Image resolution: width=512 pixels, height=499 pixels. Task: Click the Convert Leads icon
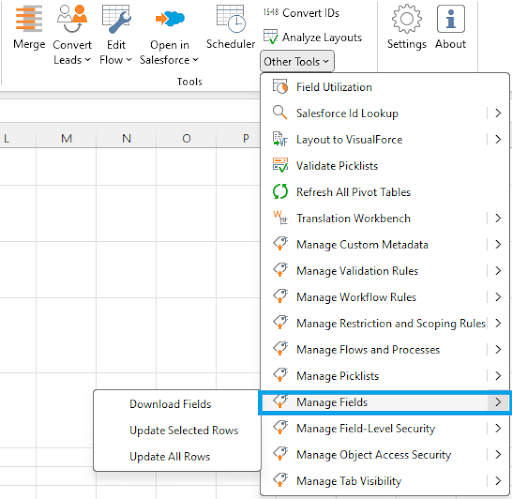pos(72,19)
